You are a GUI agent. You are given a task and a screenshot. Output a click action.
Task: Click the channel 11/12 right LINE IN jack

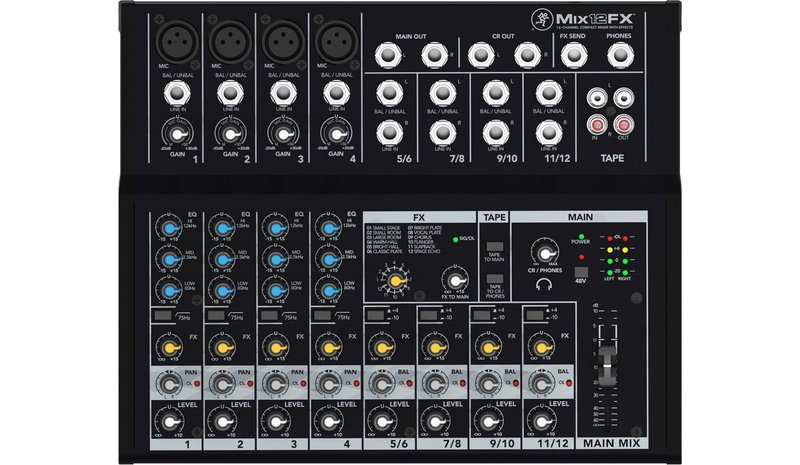pyautogui.click(x=548, y=133)
